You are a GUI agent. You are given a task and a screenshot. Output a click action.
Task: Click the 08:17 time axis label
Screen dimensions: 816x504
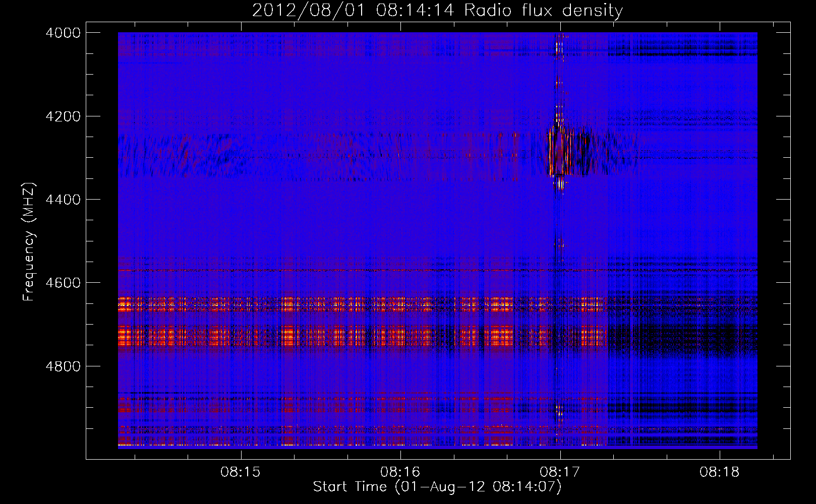coord(560,472)
